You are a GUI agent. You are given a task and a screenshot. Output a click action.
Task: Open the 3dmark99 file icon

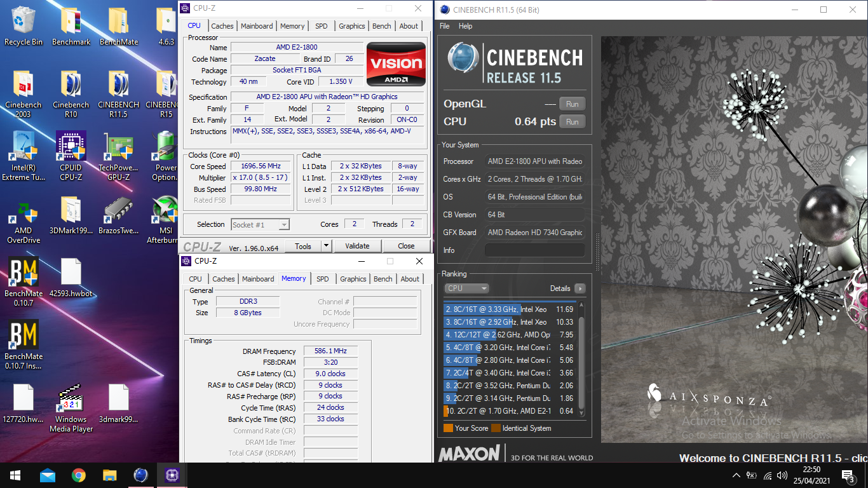pyautogui.click(x=119, y=404)
